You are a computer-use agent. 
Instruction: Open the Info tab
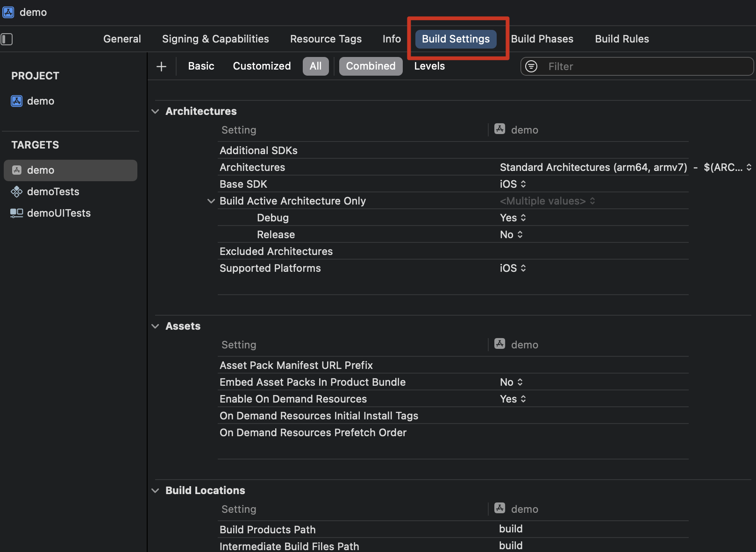392,39
